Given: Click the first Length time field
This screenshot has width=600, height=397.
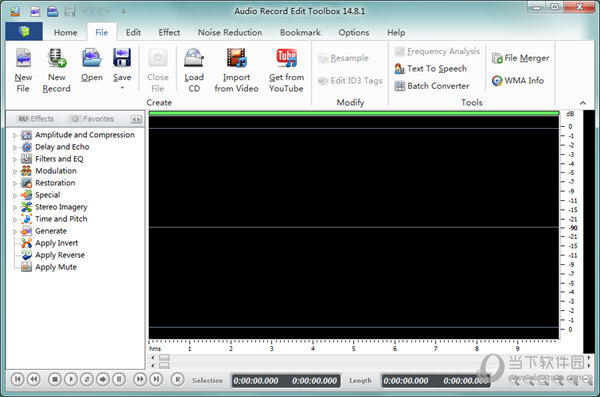Looking at the screenshot, I should tap(406, 381).
